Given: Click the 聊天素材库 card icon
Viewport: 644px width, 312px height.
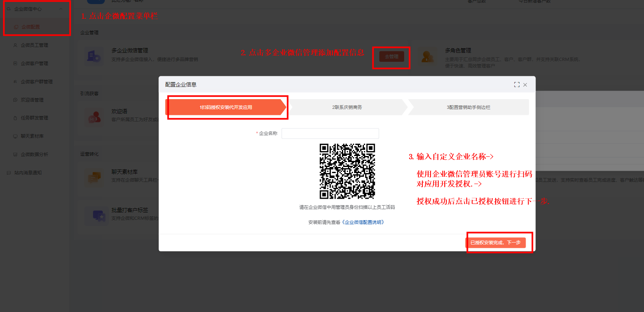Looking at the screenshot, I should tap(94, 178).
